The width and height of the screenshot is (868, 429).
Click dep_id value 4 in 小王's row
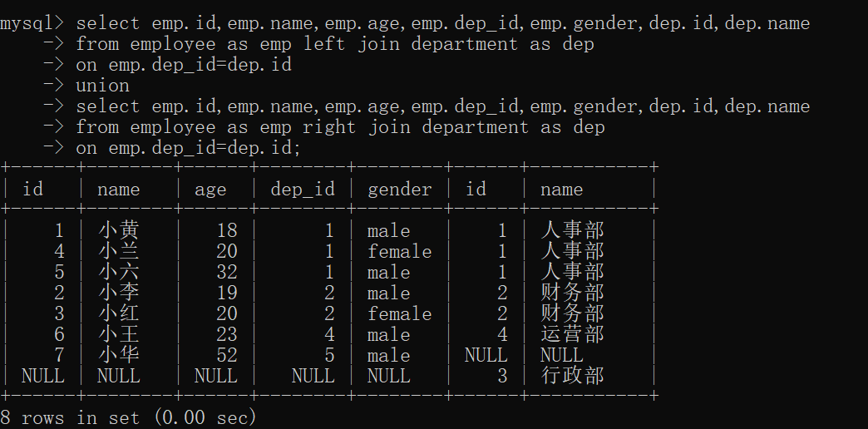tap(329, 334)
